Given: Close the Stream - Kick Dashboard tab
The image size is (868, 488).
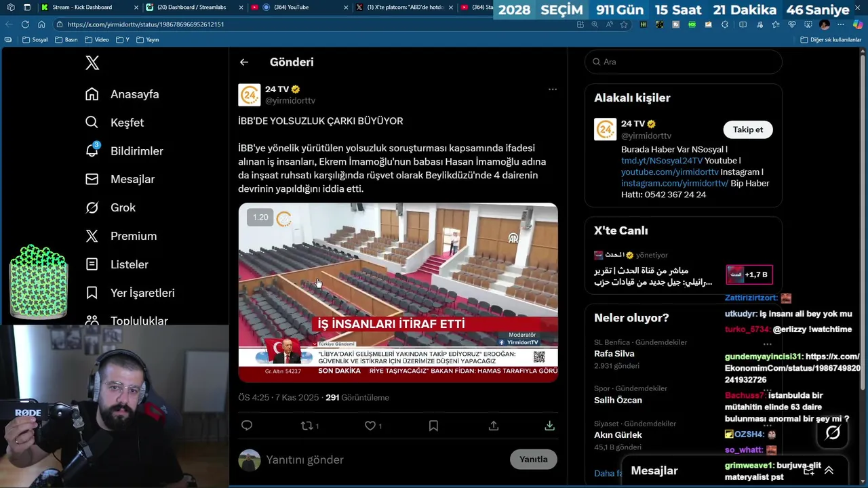Looking at the screenshot, I should coord(136,7).
